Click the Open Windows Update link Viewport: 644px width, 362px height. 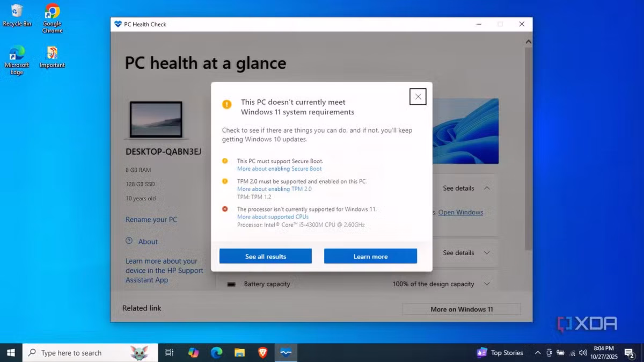460,212
